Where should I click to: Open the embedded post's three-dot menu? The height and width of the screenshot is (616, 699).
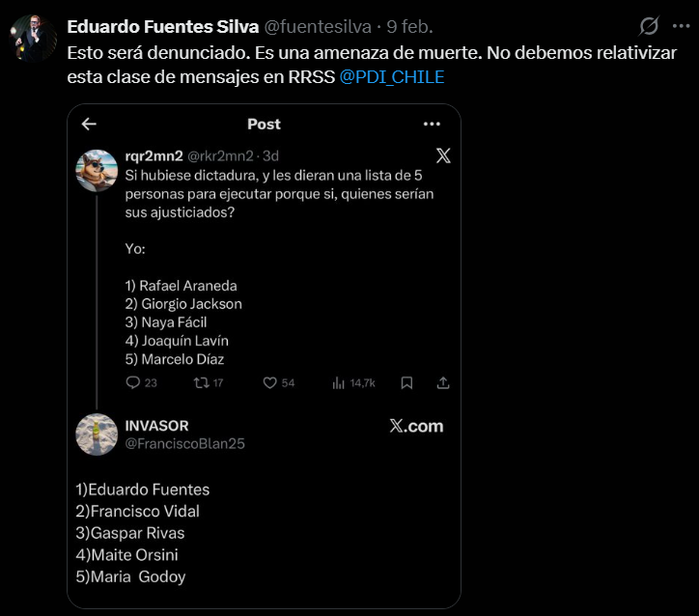click(x=432, y=124)
